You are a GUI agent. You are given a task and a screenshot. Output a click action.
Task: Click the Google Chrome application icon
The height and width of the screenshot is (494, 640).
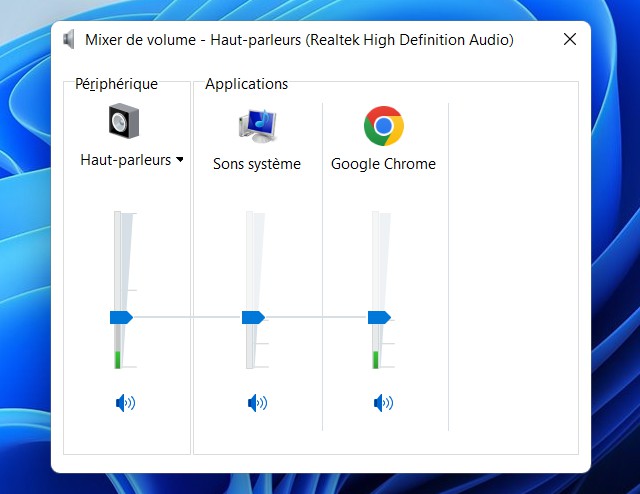384,126
